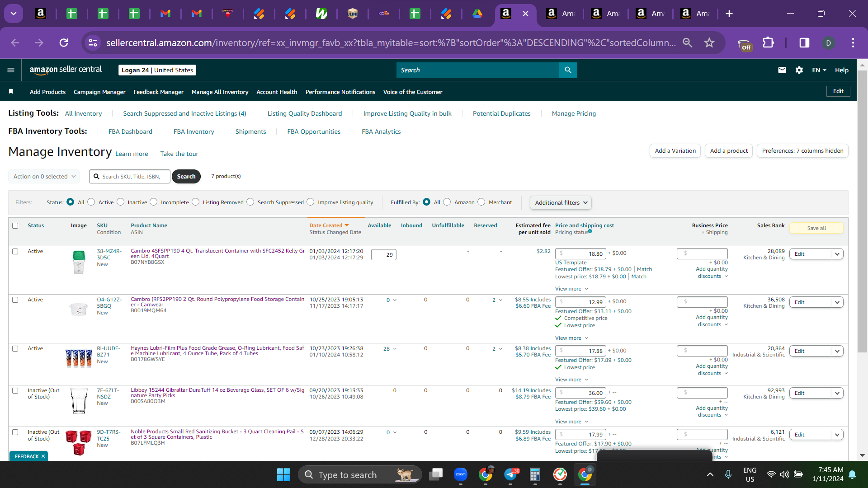The width and height of the screenshot is (868, 488).
Task: Open the browser extensions puzzle icon
Action: (768, 42)
